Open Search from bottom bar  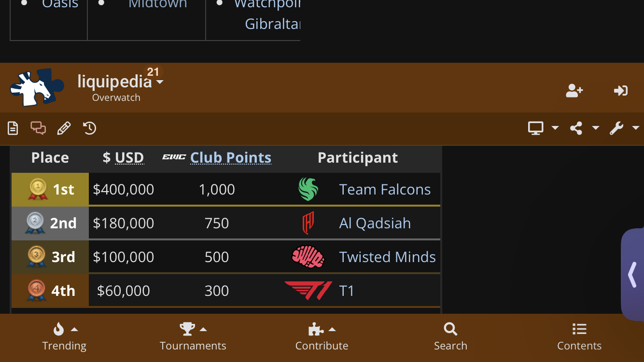[x=450, y=337]
